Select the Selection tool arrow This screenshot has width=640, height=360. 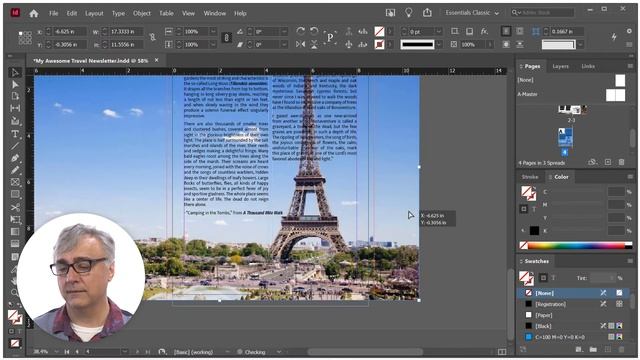[15, 73]
